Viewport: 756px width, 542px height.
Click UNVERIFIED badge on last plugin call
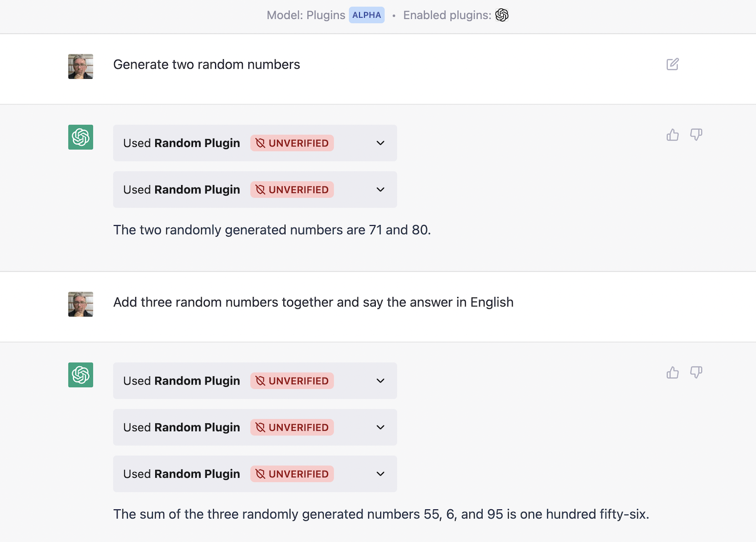pyautogui.click(x=292, y=474)
